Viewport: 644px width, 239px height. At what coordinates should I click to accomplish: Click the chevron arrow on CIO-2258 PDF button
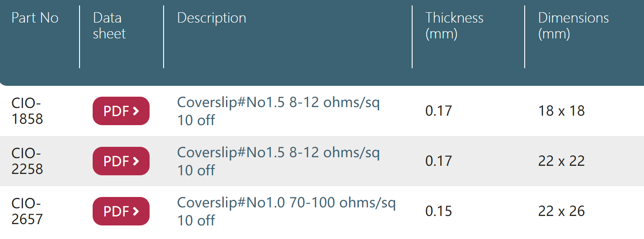click(136, 161)
